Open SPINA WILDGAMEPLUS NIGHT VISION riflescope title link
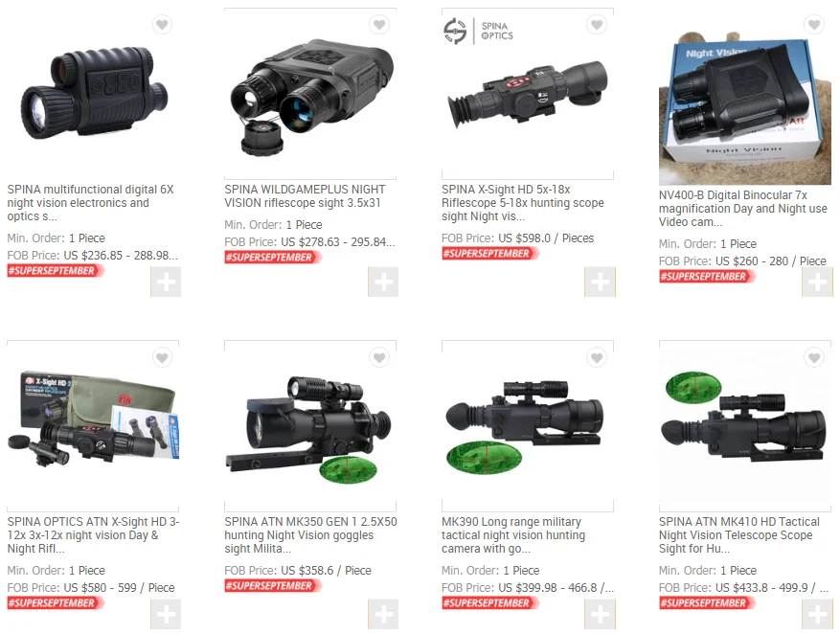This screenshot has width=840, height=634. click(305, 196)
